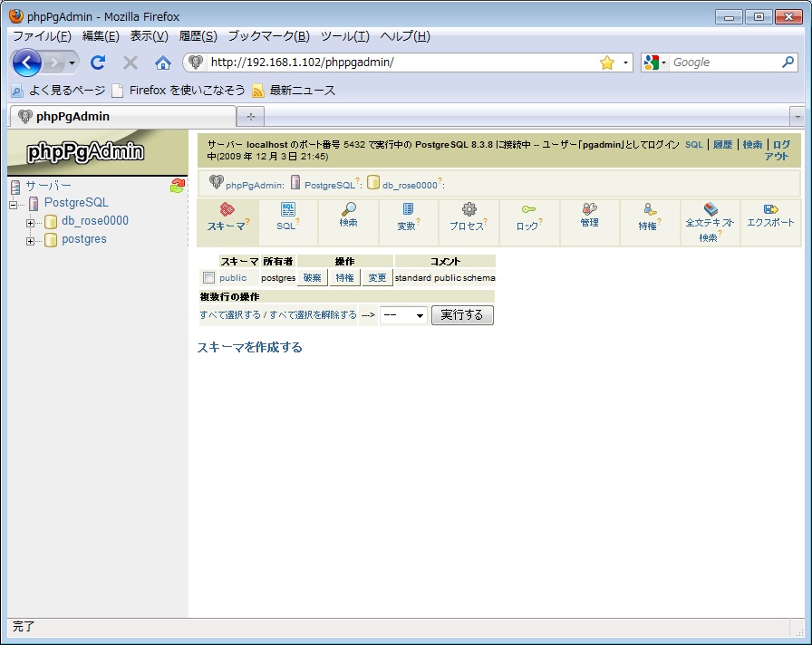The width and height of the screenshot is (812, 645).
Task: Click the 実行する button
Action: [x=462, y=315]
